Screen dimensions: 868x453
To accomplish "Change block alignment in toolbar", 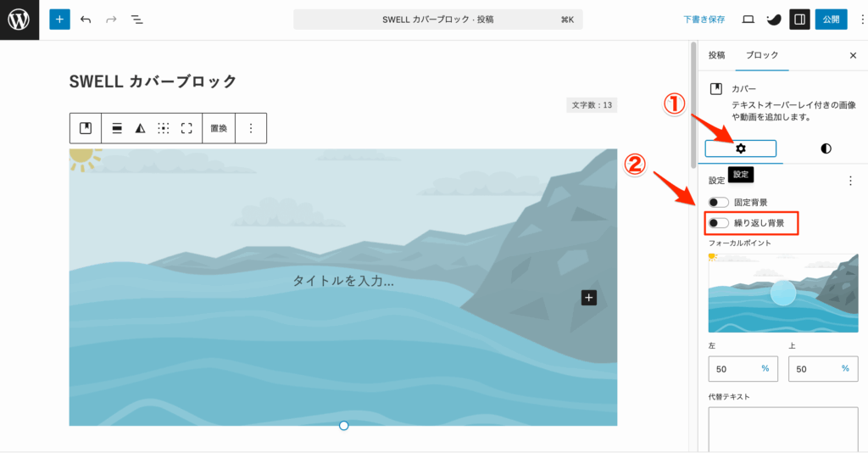I will point(117,128).
